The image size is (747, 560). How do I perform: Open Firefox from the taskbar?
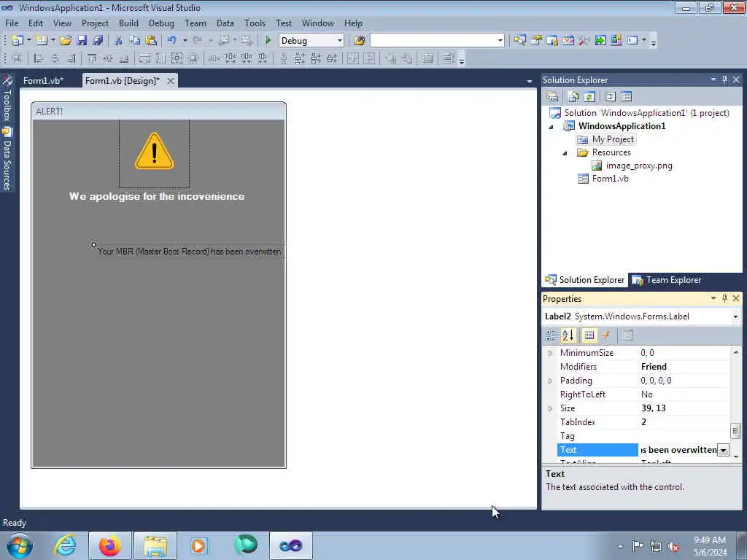[109, 545]
